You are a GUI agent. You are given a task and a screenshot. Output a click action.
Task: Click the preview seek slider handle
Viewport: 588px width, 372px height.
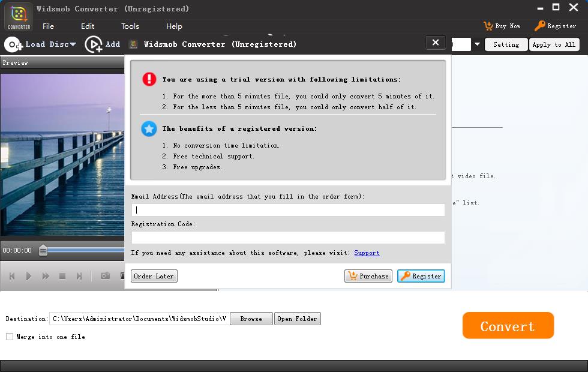coord(43,250)
